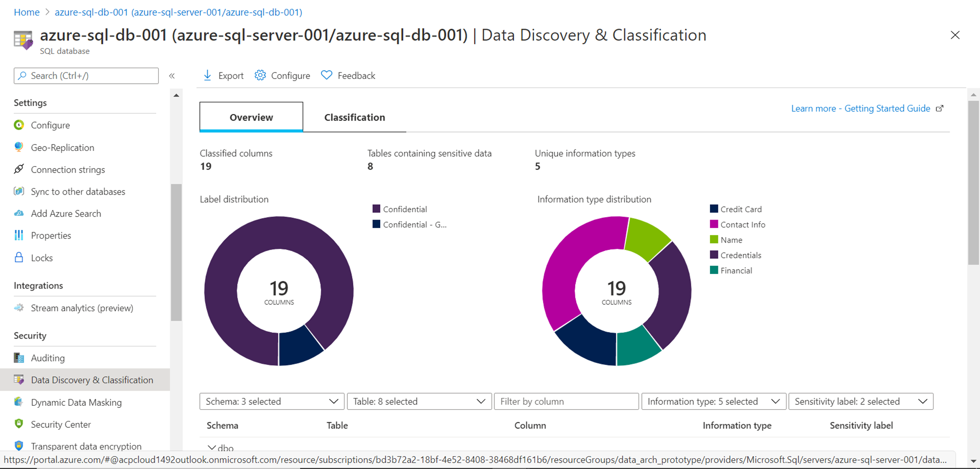This screenshot has width=980, height=469.
Task: Click the Add Azure Search cloud icon
Action: pyautogui.click(x=19, y=213)
